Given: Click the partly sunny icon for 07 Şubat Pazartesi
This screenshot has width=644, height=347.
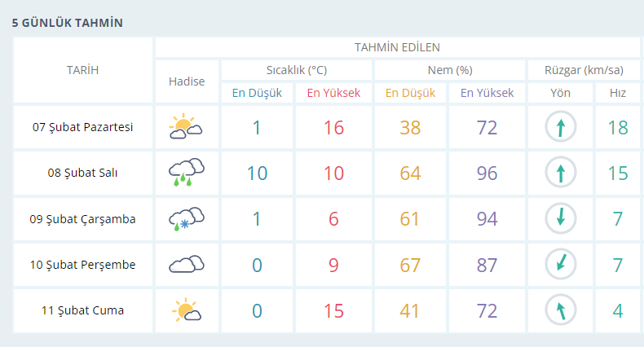Looking at the screenshot, I should click(x=186, y=127).
